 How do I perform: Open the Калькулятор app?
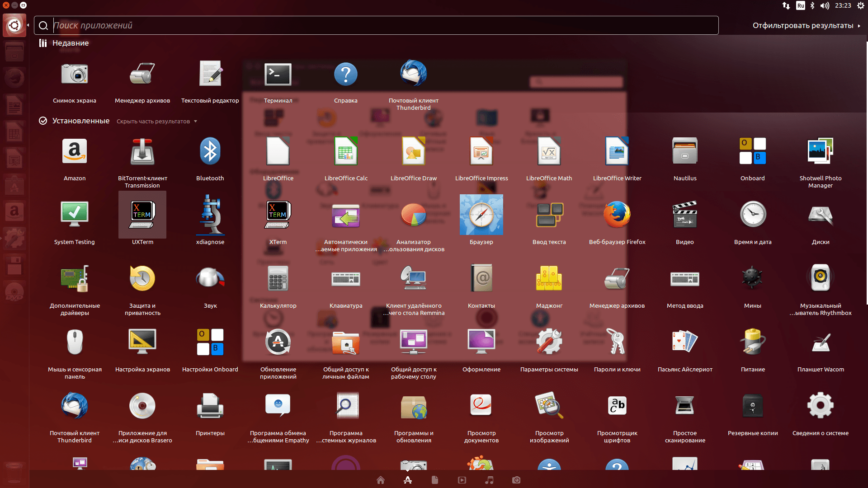(278, 279)
